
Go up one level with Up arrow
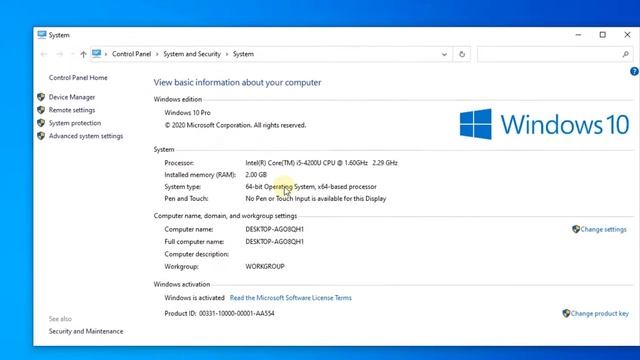(x=83, y=54)
